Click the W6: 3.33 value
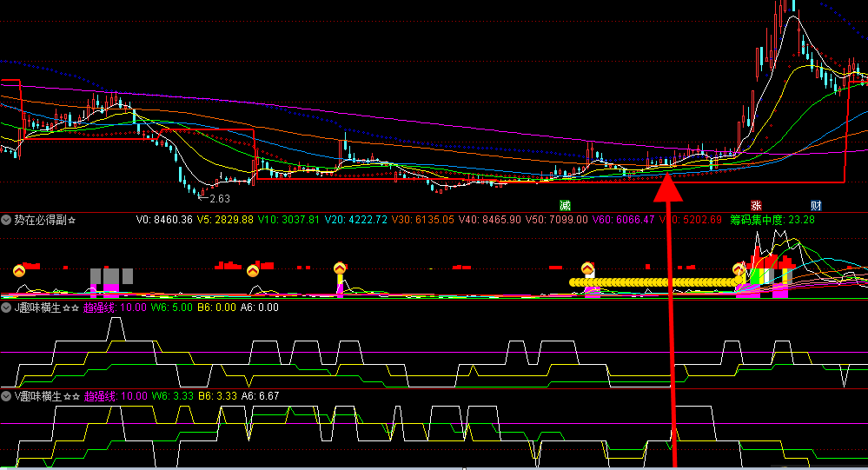Image resolution: width=868 pixels, height=470 pixels. pyautogui.click(x=173, y=396)
